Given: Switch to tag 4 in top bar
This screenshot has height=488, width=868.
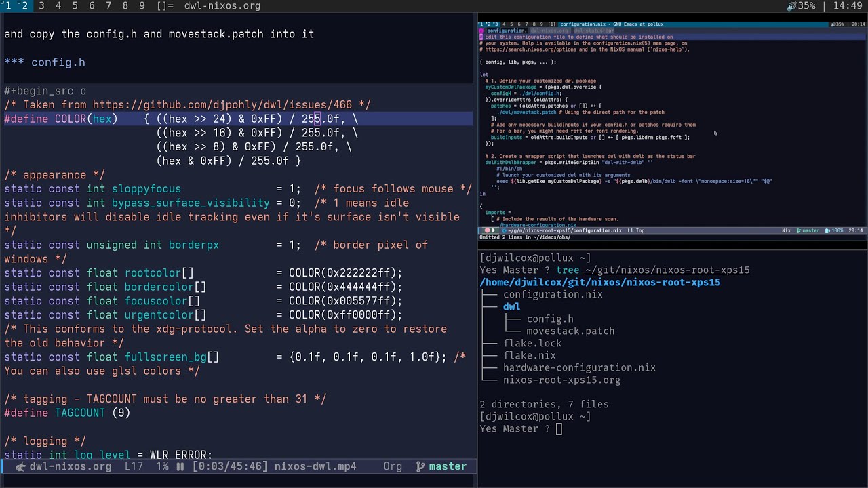Looking at the screenshot, I should pyautogui.click(x=58, y=5).
